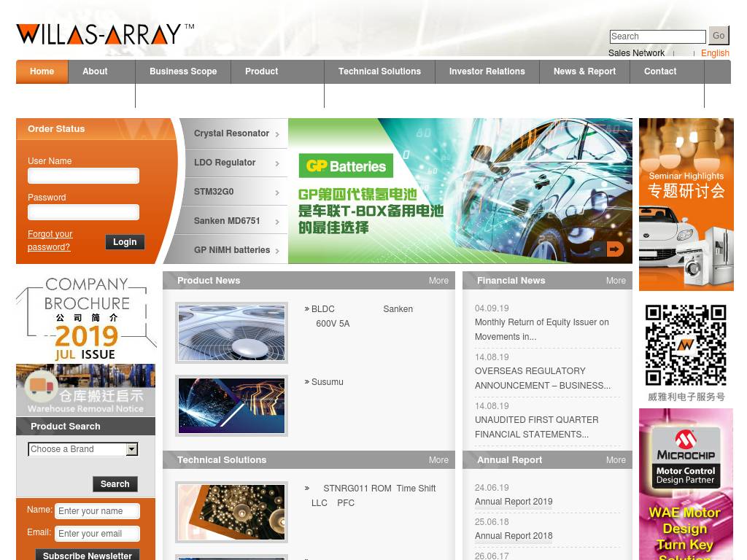The image size is (747, 560).
Task: Click the chevron next to STM32G0
Action: click(x=277, y=192)
